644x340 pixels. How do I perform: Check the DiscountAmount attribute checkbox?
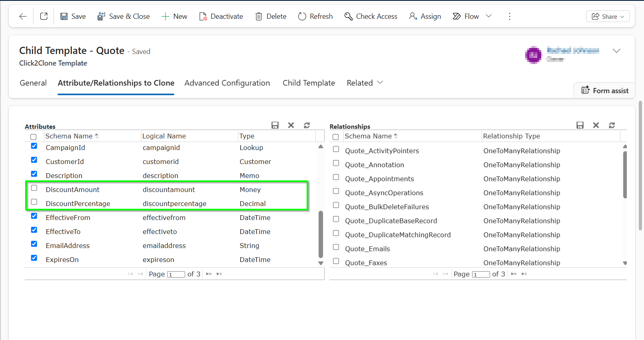point(34,188)
